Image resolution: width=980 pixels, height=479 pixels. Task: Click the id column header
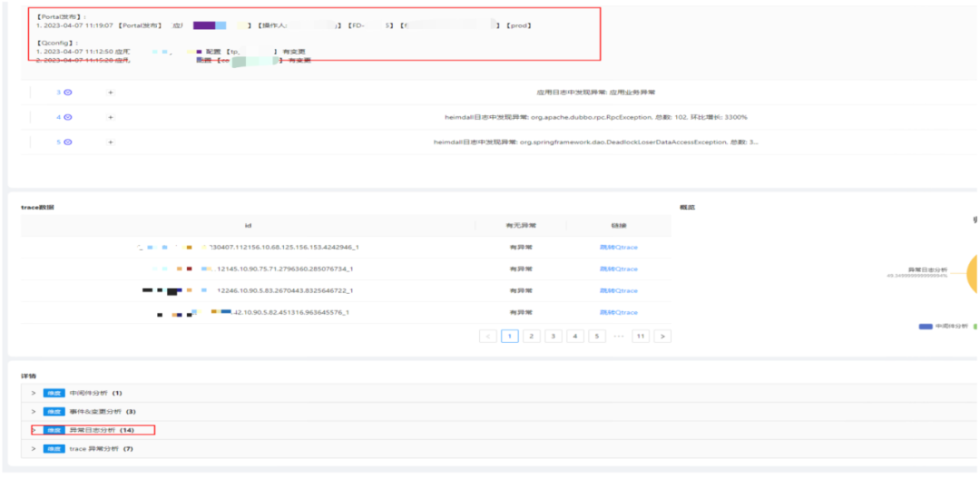pyautogui.click(x=248, y=226)
